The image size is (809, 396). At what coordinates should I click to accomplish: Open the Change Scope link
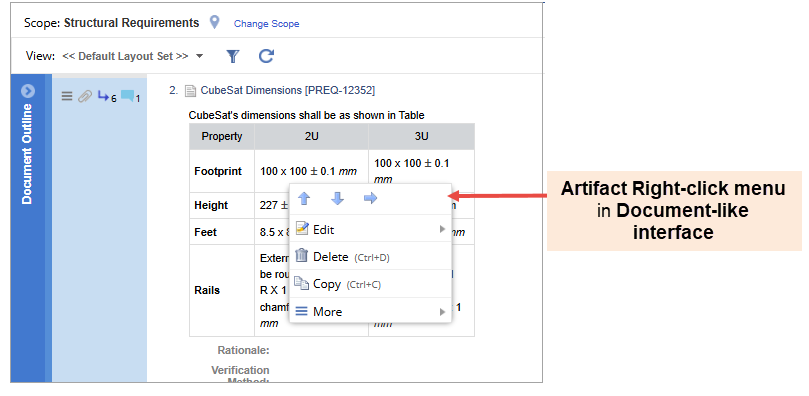266,24
